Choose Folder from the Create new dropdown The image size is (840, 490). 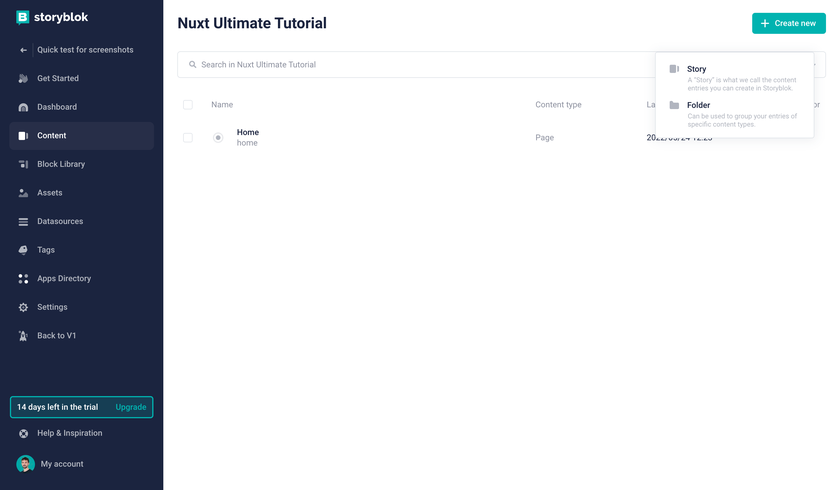point(734,114)
